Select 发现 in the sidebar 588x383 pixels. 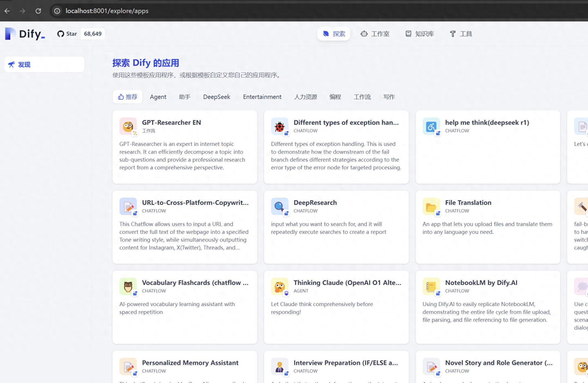44,64
